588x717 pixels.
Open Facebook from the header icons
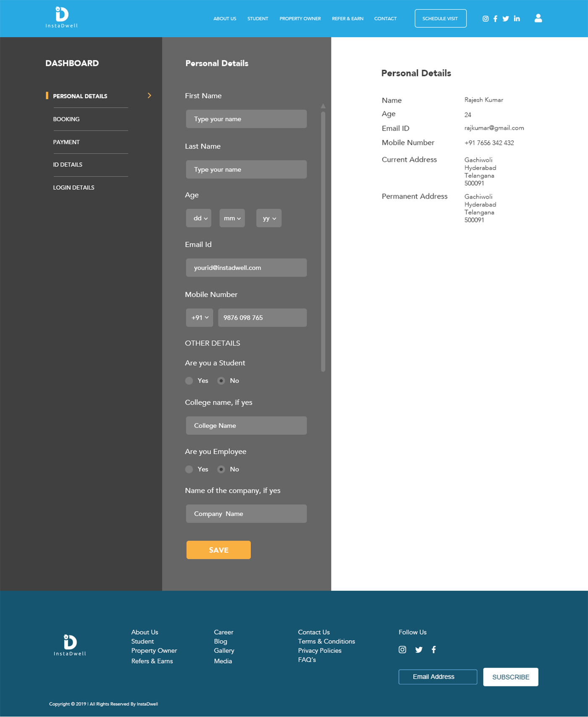tap(496, 19)
